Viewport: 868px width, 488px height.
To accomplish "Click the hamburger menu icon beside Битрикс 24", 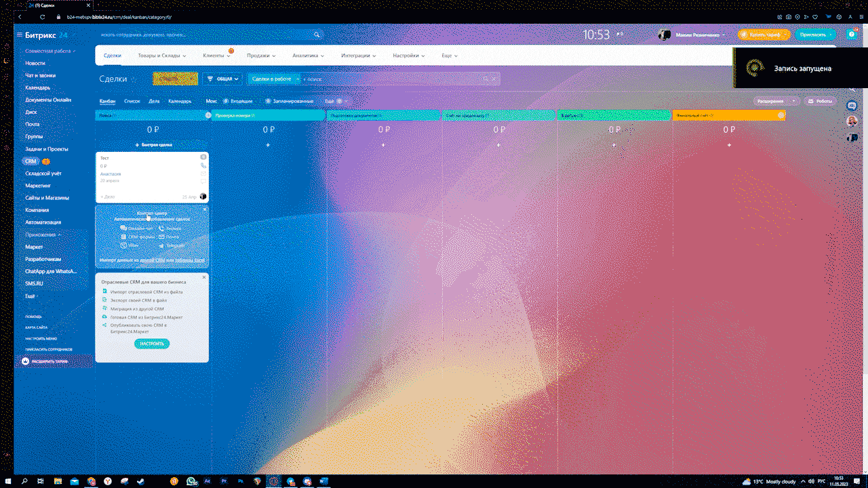I will [19, 35].
